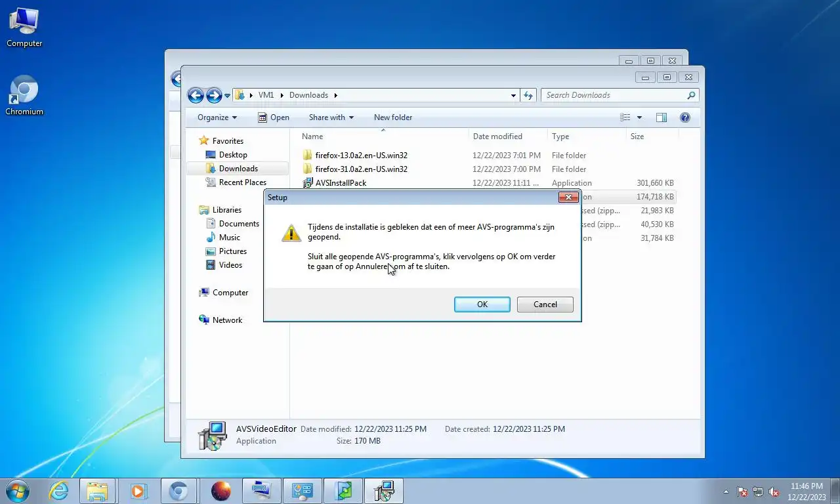
Task: Open the Windows Start menu
Action: tap(17, 491)
